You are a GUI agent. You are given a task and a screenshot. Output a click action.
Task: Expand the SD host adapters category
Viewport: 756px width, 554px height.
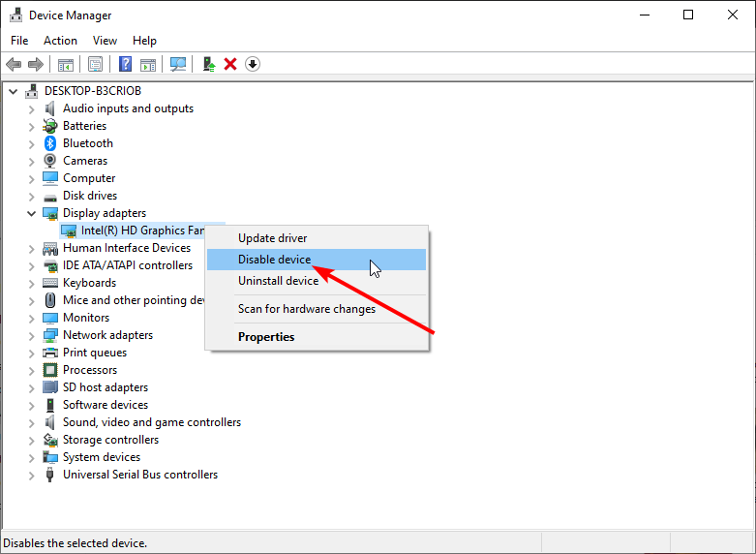click(32, 388)
